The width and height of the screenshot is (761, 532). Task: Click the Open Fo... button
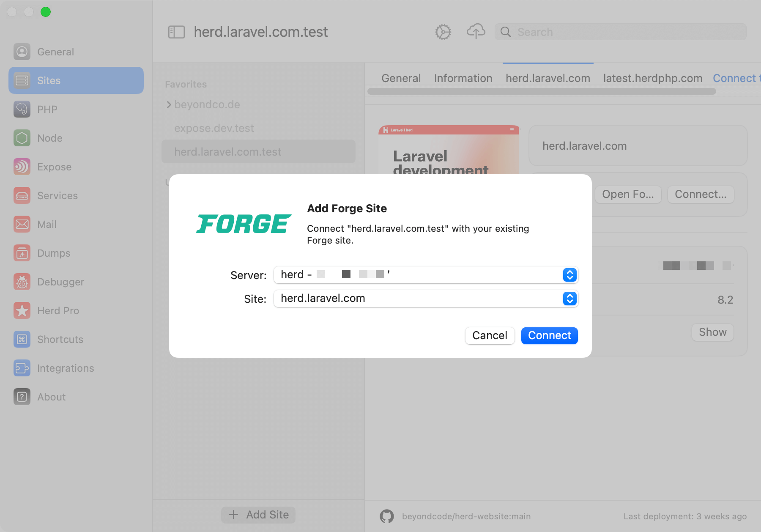pyautogui.click(x=628, y=194)
